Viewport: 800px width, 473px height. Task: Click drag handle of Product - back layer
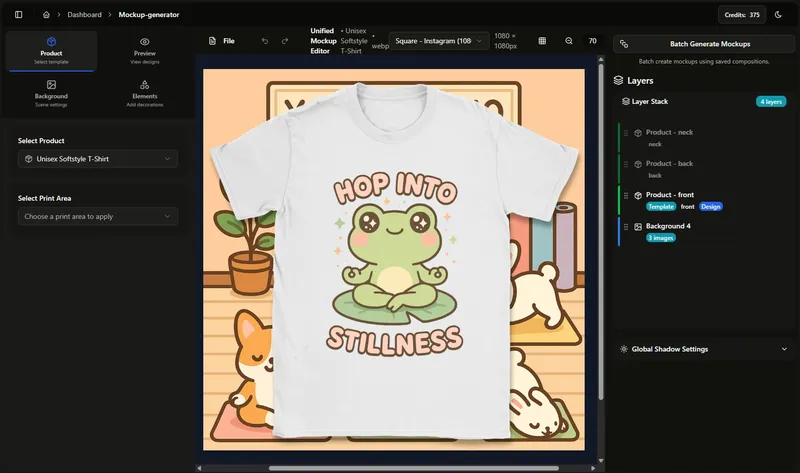(x=626, y=164)
